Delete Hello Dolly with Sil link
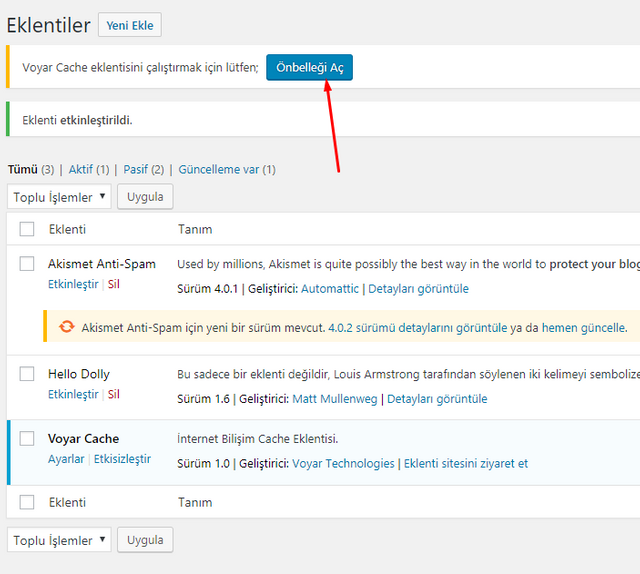 coord(113,394)
